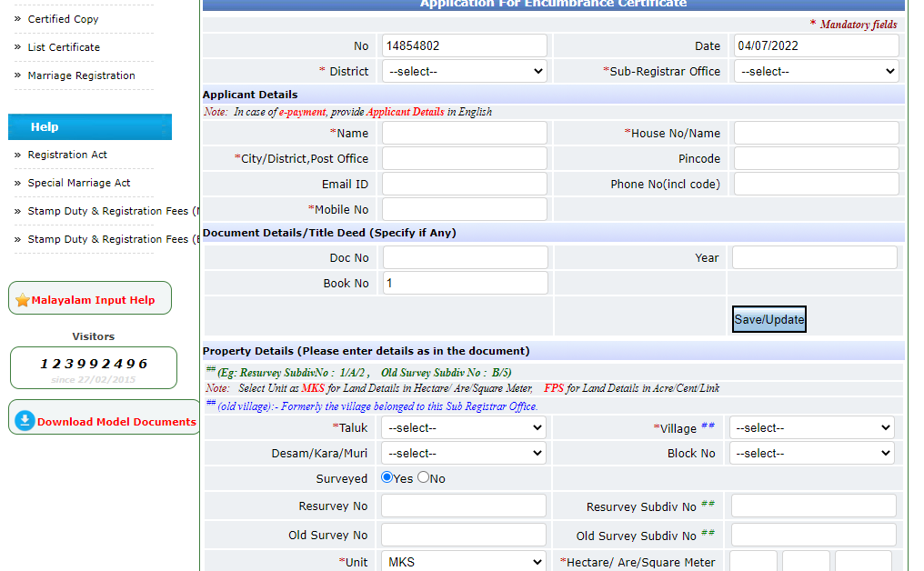This screenshot has width=924, height=571.
Task: Open the Unit dropdown showing MKS
Action: tap(464, 561)
